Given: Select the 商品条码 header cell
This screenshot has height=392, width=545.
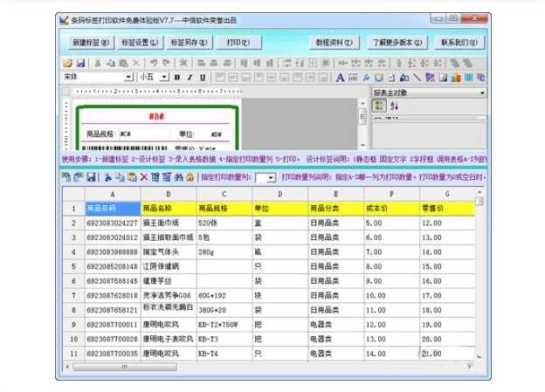Looking at the screenshot, I should pos(113,209).
